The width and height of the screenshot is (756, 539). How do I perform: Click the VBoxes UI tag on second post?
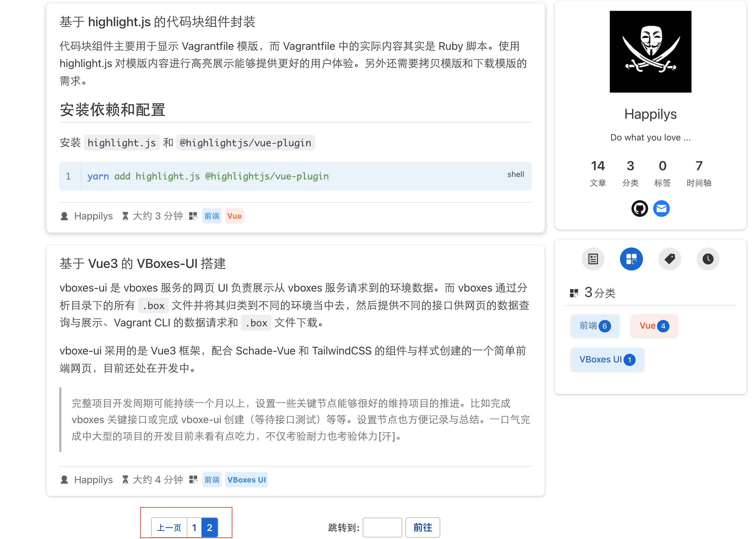[x=246, y=480]
